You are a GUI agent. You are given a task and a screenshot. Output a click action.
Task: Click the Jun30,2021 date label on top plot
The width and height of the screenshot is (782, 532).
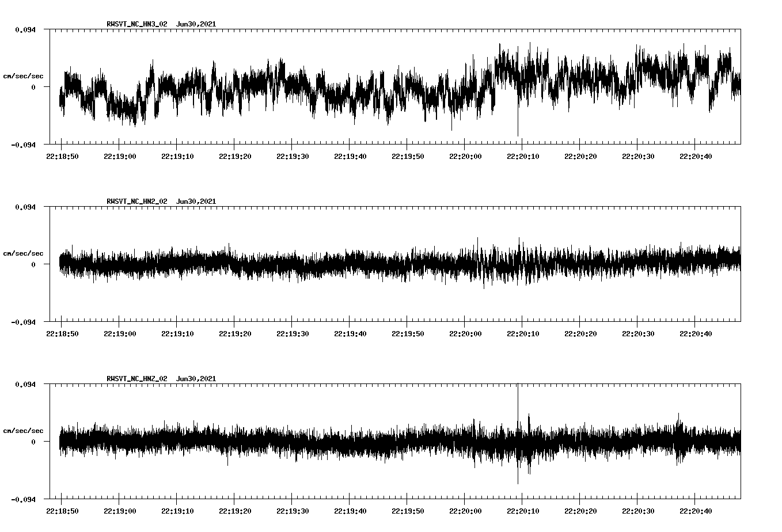(196, 24)
